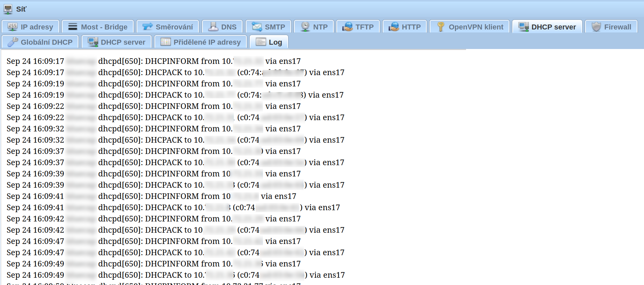Viewport: 644px width, 285px height.
Task: Click the TFTP globe icon
Action: click(347, 27)
